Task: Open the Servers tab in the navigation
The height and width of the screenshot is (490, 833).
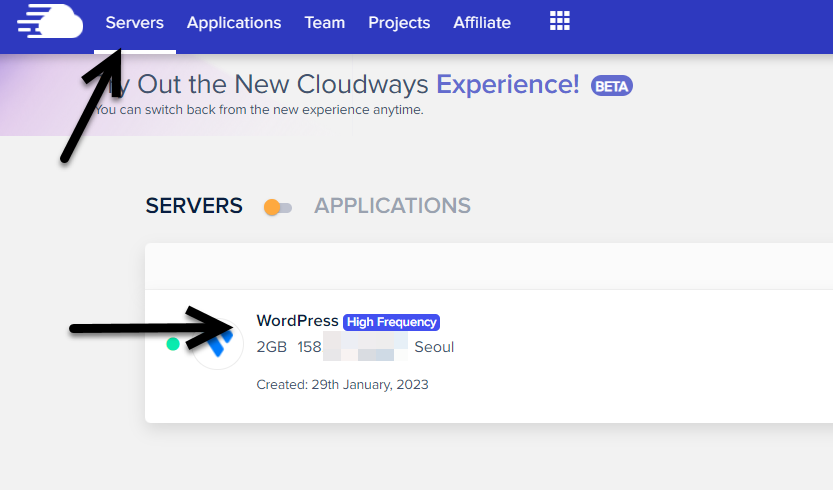Action: point(134,23)
